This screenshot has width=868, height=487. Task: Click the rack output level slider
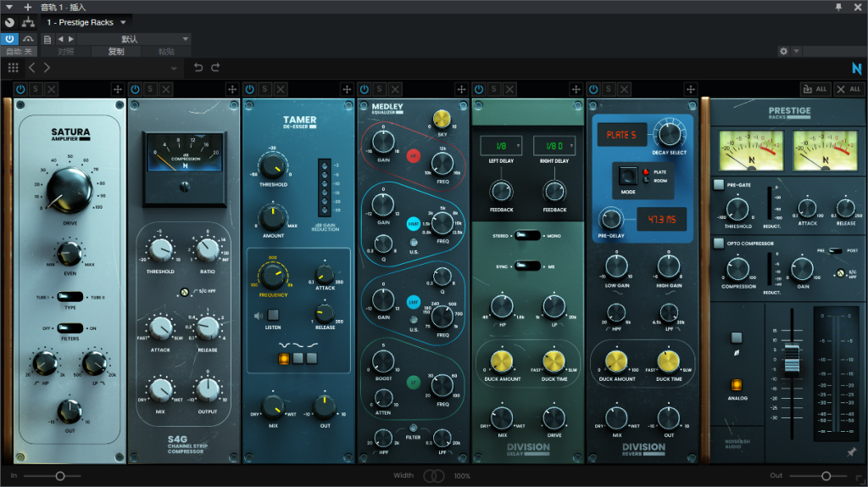tap(818, 476)
